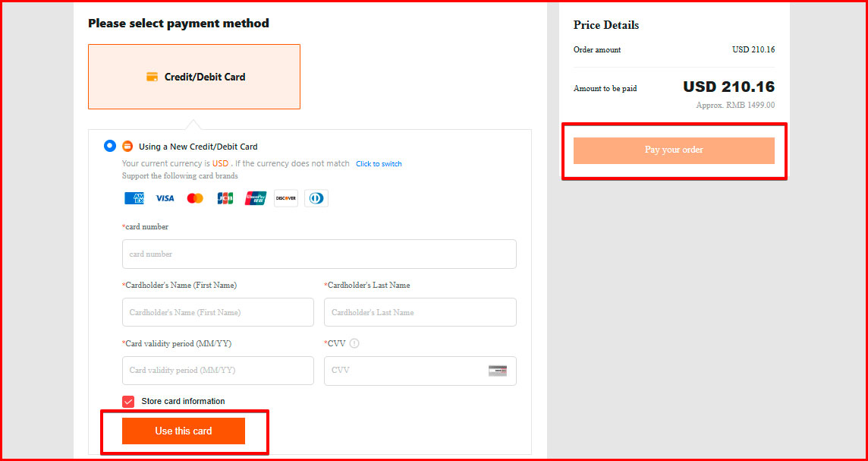This screenshot has height=461, width=868.
Task: Click the Diners Club card brand icon
Action: click(x=316, y=198)
